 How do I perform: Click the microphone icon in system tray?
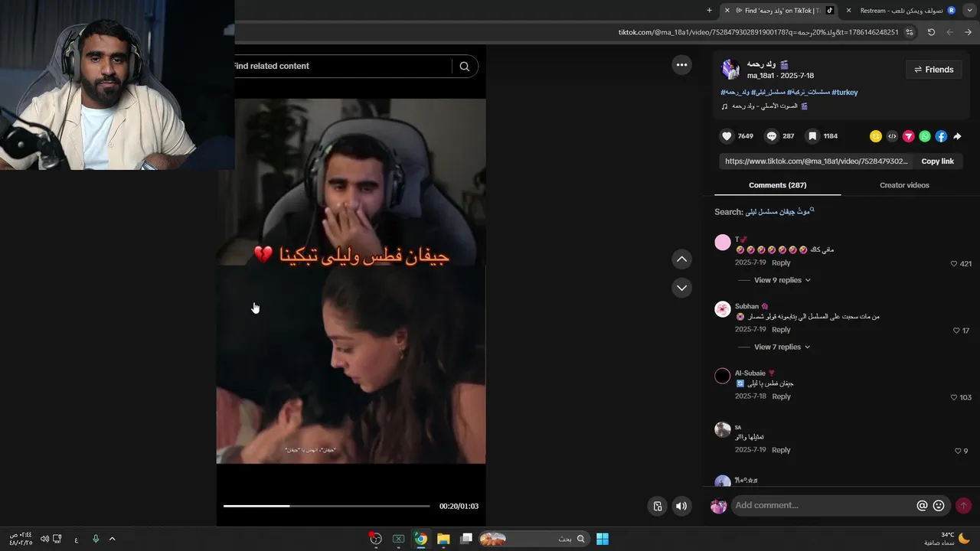click(96, 539)
